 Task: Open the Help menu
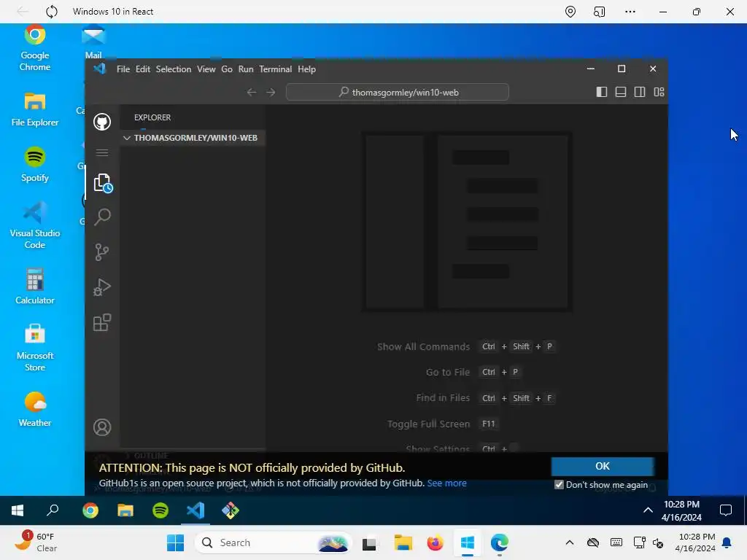coord(307,69)
